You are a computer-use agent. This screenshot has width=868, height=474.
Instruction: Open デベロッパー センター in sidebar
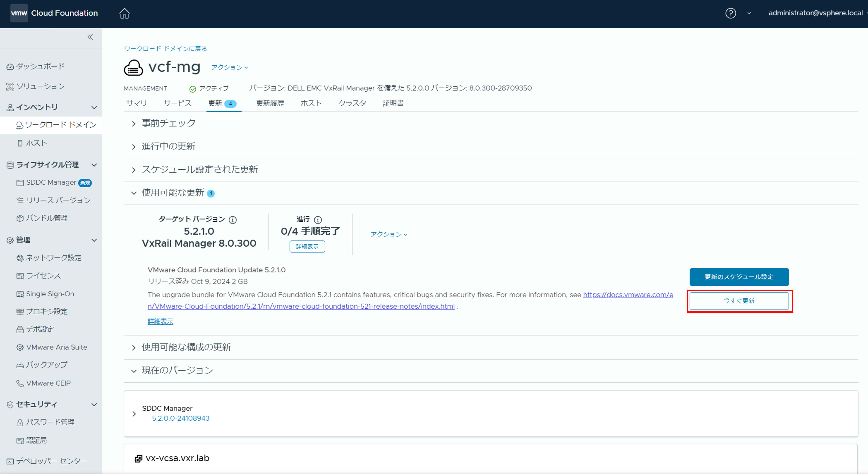click(47, 461)
